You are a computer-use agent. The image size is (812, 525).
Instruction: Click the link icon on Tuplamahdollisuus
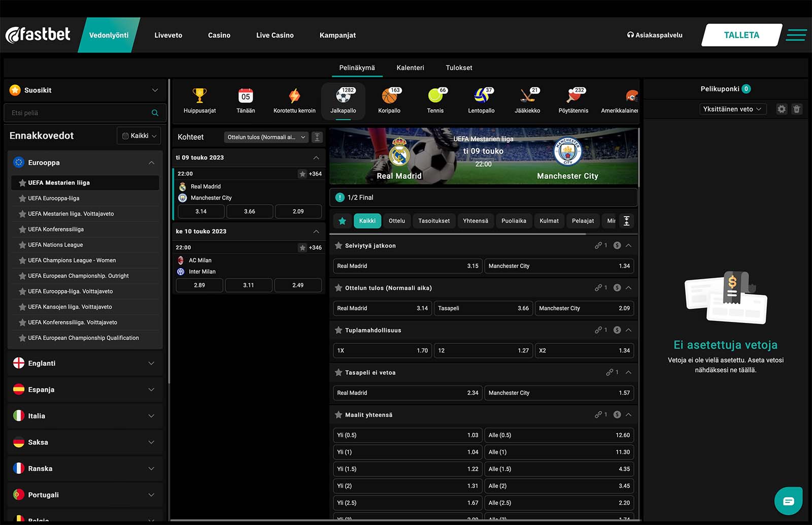598,330
